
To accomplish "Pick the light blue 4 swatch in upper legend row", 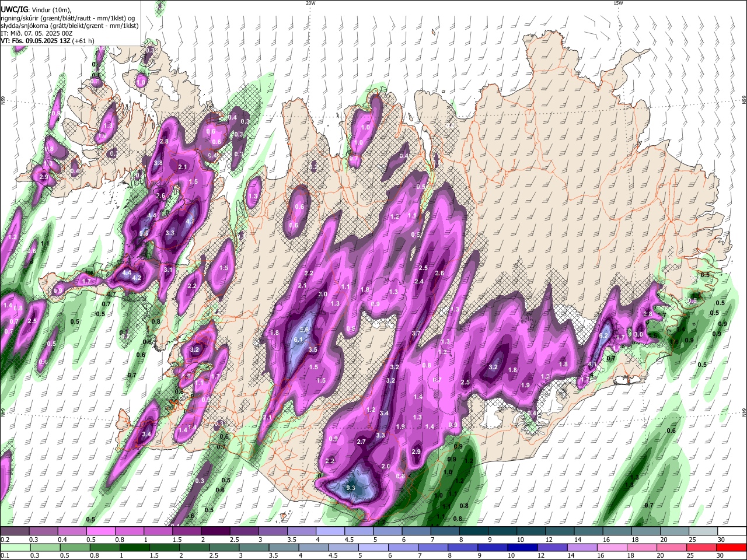I will tap(329, 531).
